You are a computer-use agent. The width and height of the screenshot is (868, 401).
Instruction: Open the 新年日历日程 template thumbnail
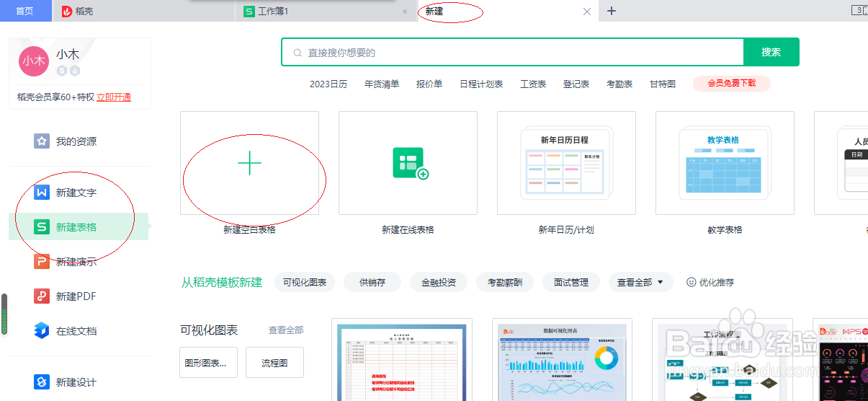coord(566,163)
